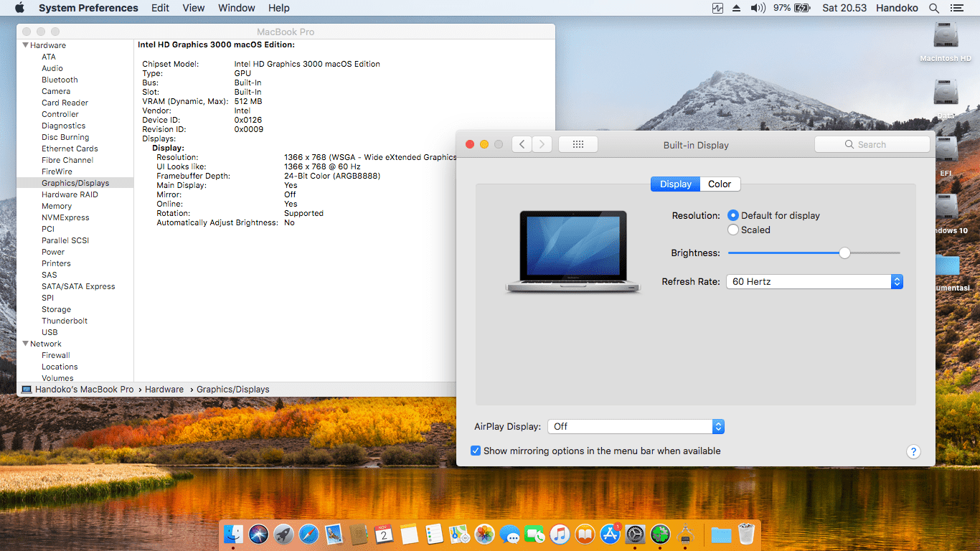Click Hardware in the path bar

click(164, 390)
